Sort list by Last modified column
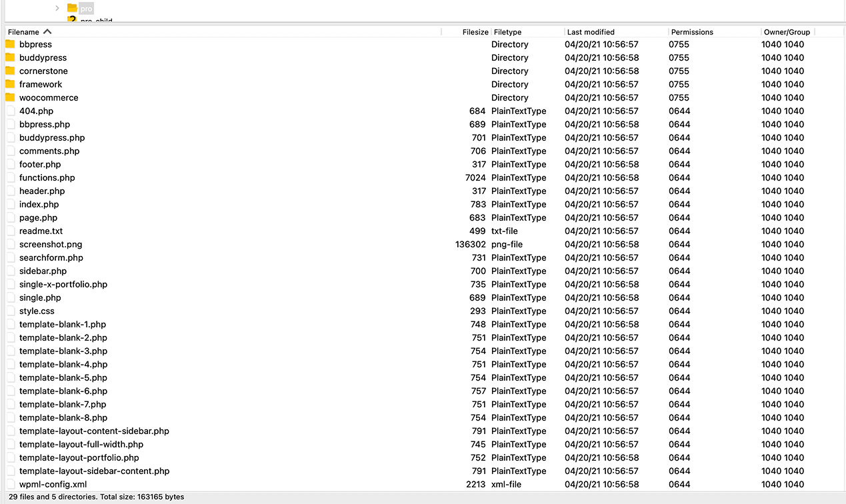846x504 pixels. 591,32
